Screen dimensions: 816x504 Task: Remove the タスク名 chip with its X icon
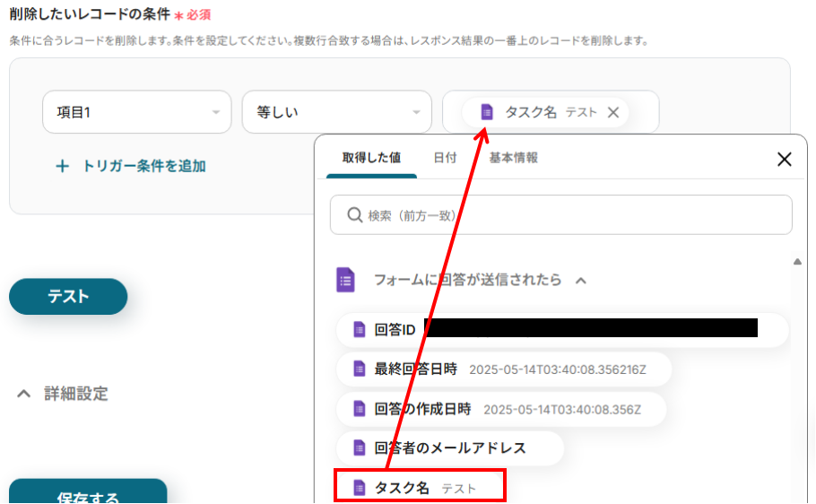pos(613,112)
